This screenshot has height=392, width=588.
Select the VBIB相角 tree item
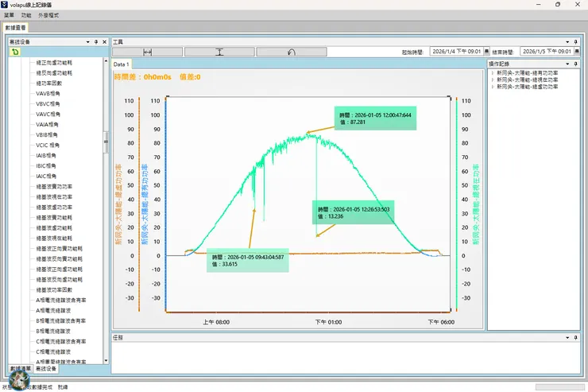(x=47, y=134)
